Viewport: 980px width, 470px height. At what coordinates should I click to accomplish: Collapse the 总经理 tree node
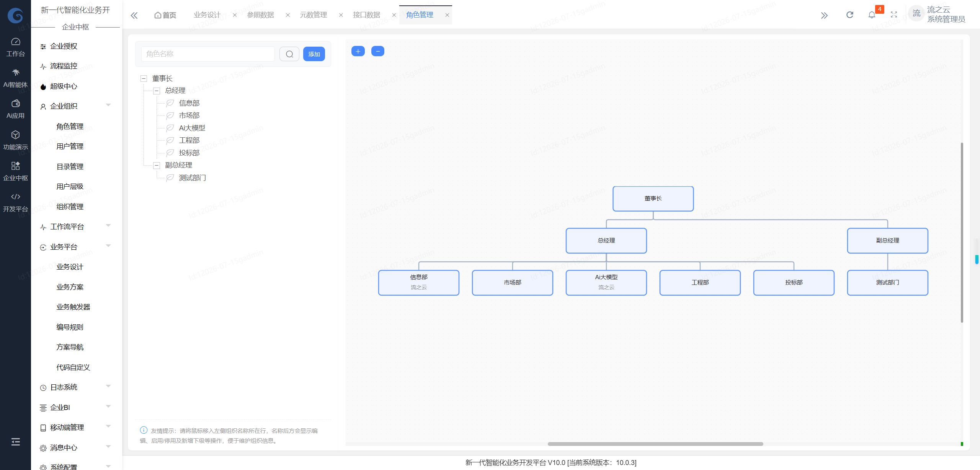(157, 91)
